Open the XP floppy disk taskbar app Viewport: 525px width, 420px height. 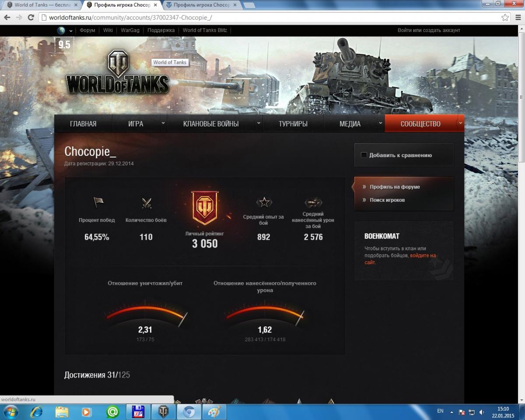tap(138, 412)
